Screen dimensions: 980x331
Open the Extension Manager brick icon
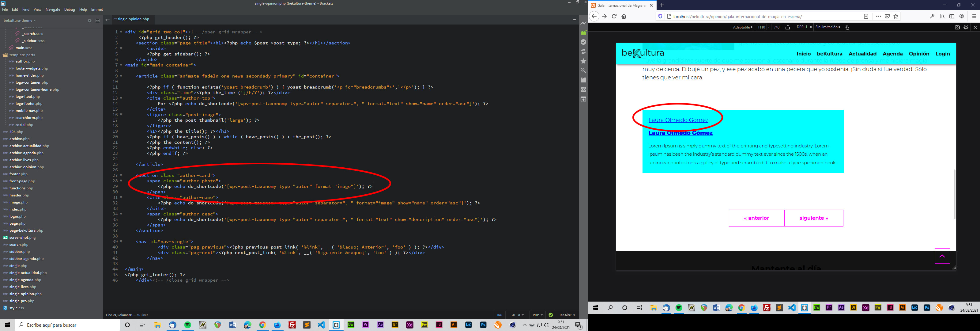pos(583,33)
